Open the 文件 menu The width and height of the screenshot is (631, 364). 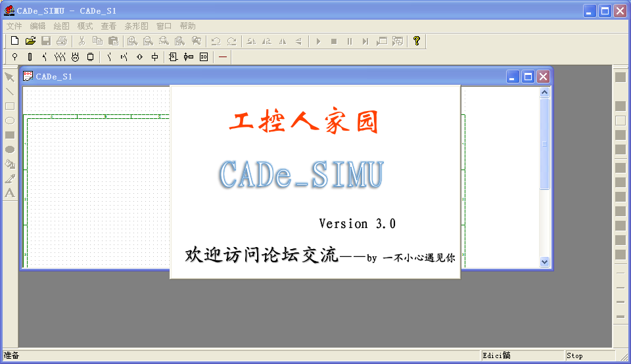[x=14, y=26]
